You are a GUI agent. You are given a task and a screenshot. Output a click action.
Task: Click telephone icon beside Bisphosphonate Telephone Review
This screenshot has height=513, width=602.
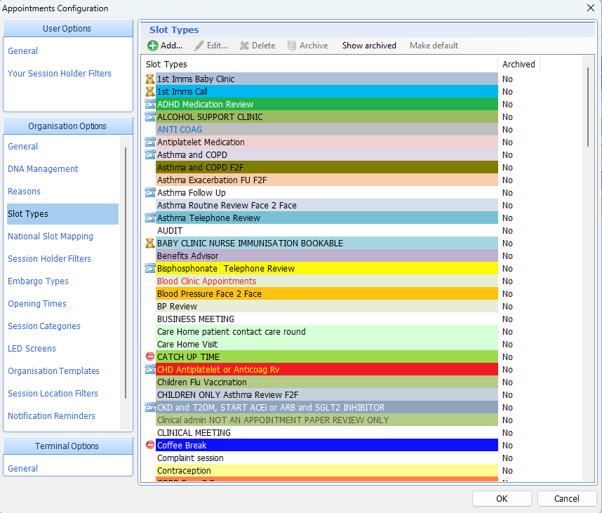point(150,269)
